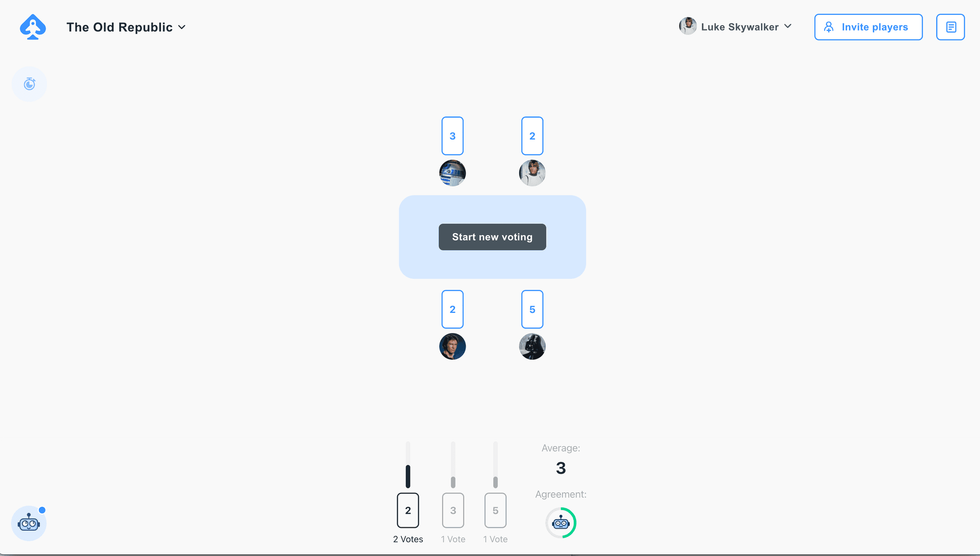Viewport: 980px width, 556px height.
Task: Toggle the AI agreement analysis robot icon
Action: click(561, 523)
